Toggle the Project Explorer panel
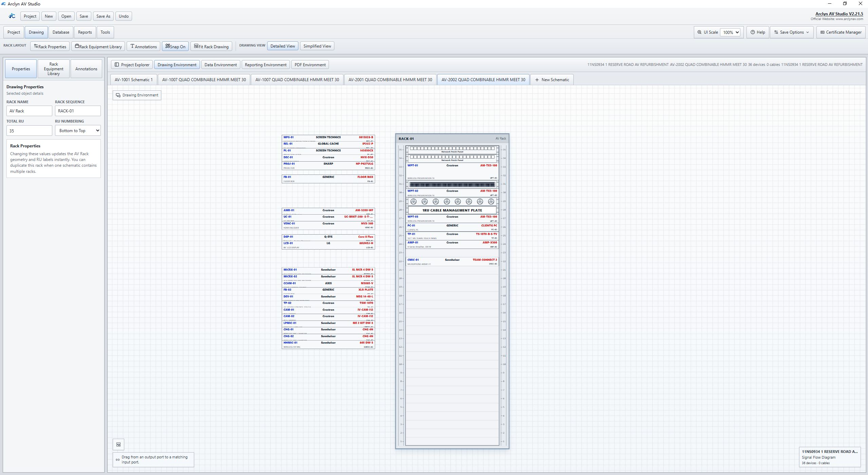Screen dimensions: 868x475 click(x=132, y=65)
